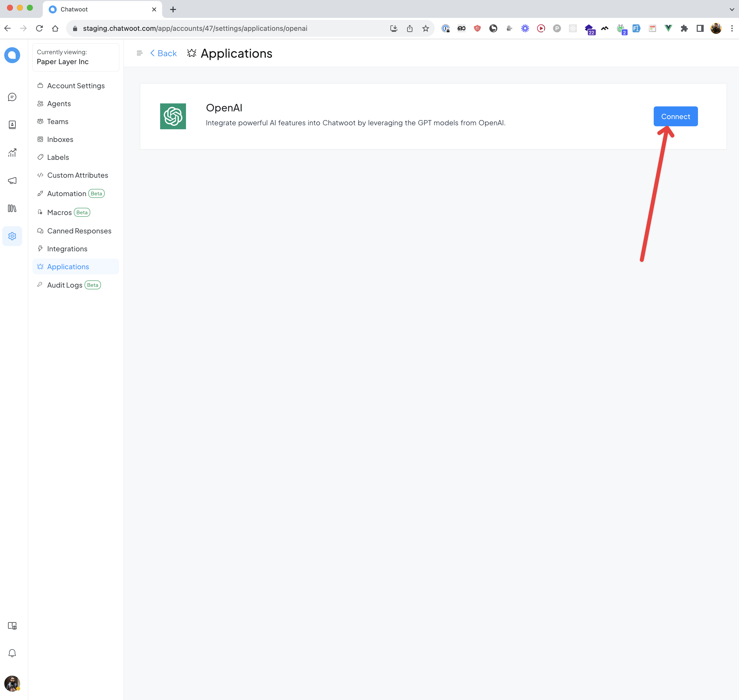
Task: Open Account Settings page
Action: 76,86
